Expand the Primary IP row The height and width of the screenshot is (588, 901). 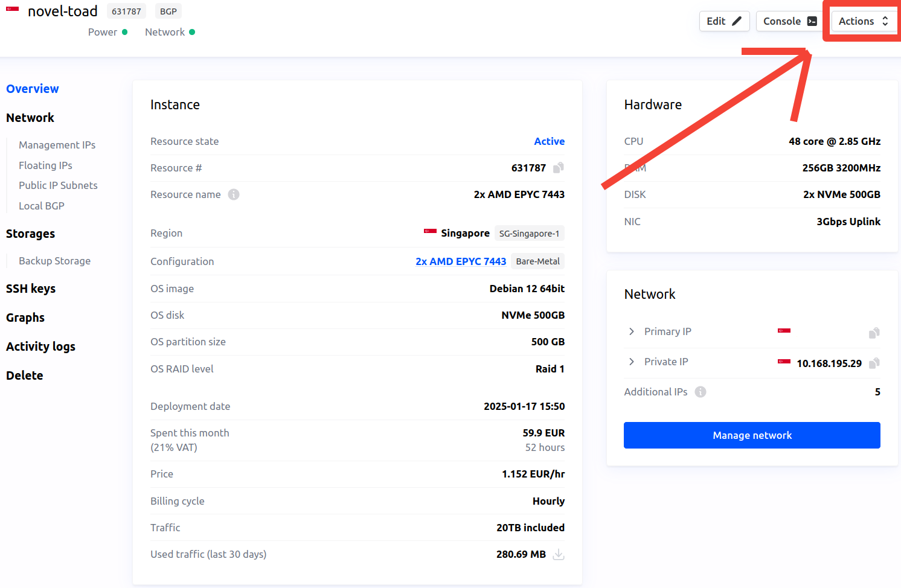pyautogui.click(x=631, y=331)
